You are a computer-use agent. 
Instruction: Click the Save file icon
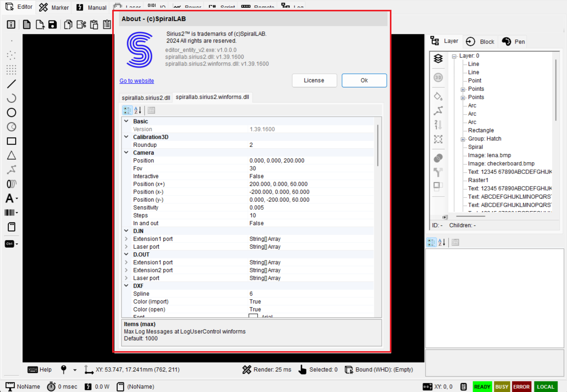53,25
